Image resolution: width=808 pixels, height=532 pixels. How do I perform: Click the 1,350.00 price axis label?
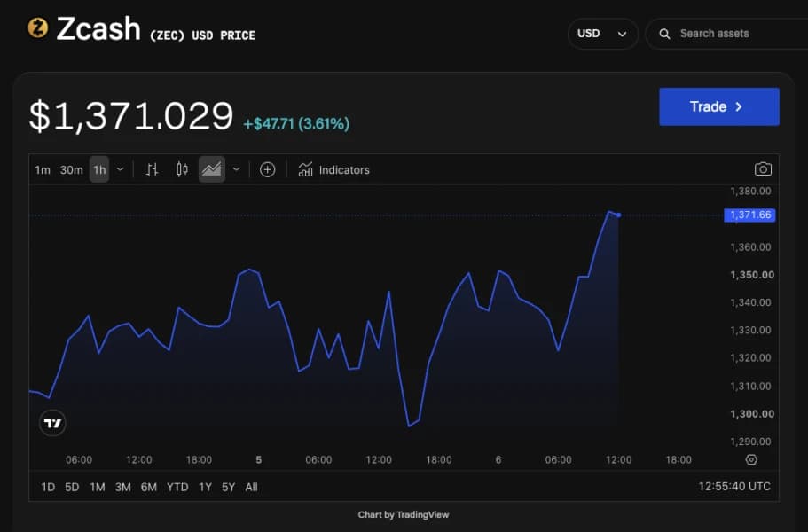[752, 275]
